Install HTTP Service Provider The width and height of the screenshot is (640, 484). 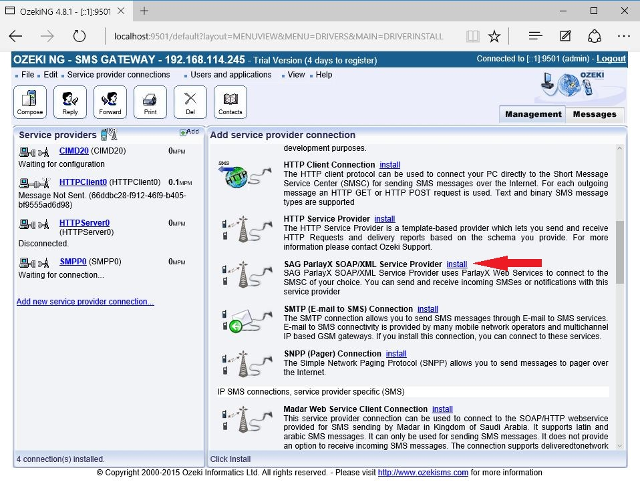pos(385,219)
